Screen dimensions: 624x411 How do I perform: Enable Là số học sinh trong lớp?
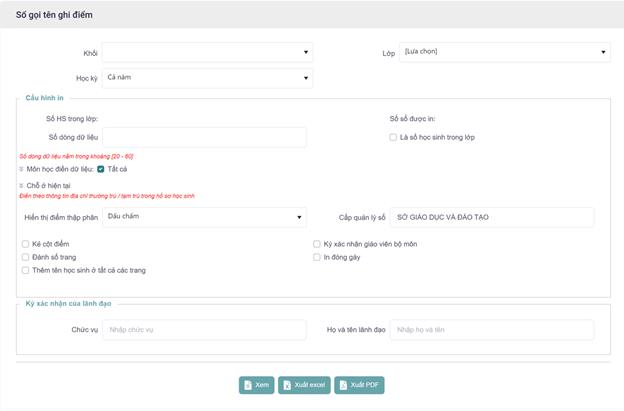click(x=394, y=137)
